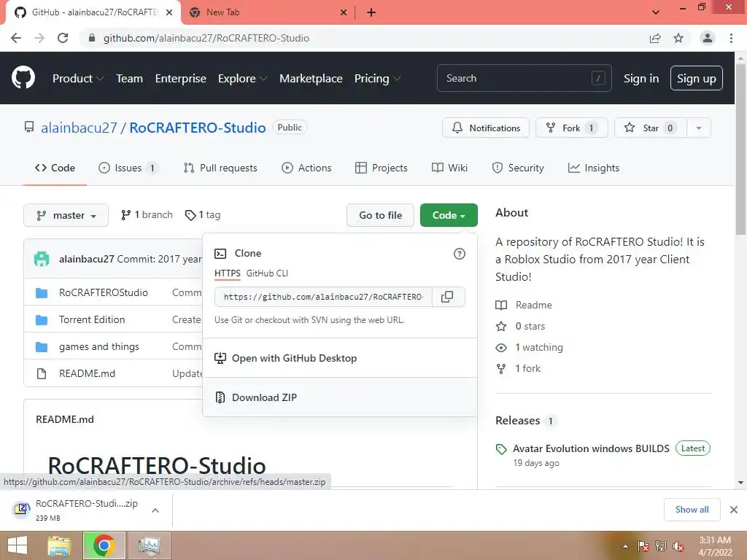
Task: Open the Chrome profile icon
Action: tap(708, 38)
